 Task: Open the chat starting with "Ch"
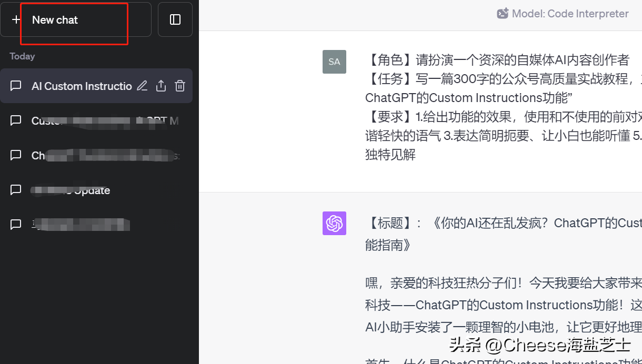(96, 156)
